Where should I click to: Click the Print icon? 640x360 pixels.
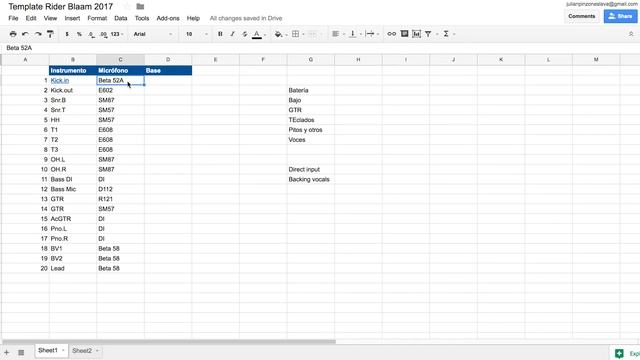click(x=13, y=34)
